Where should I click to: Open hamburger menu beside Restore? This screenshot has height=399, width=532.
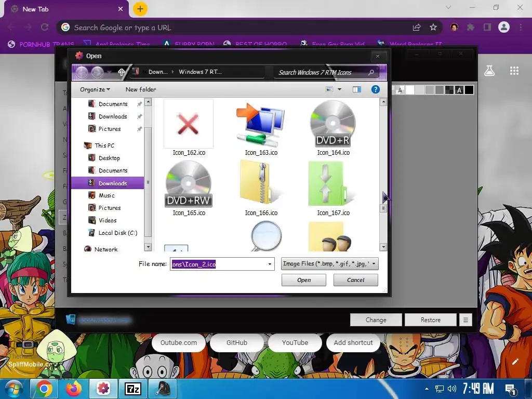[x=465, y=320]
